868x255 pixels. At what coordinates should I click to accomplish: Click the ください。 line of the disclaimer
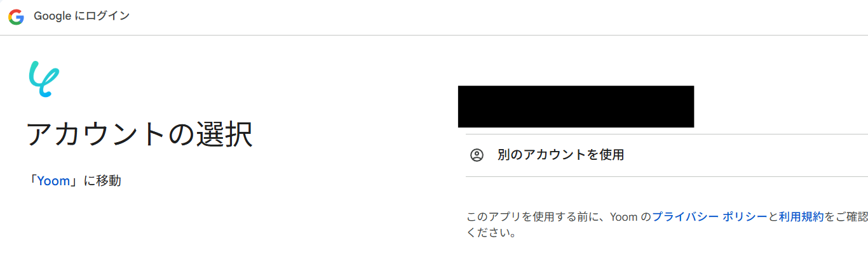click(x=491, y=233)
